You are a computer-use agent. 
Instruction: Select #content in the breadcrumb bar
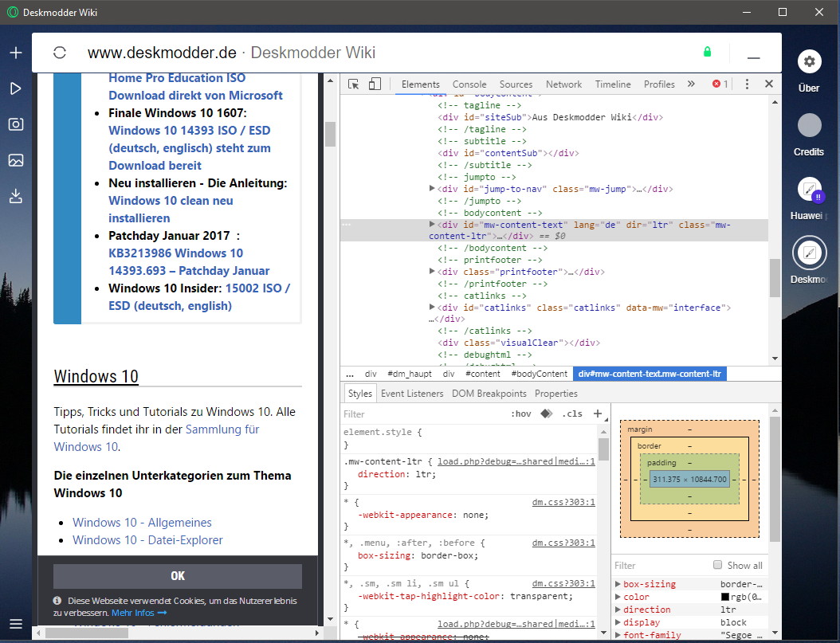(x=482, y=374)
